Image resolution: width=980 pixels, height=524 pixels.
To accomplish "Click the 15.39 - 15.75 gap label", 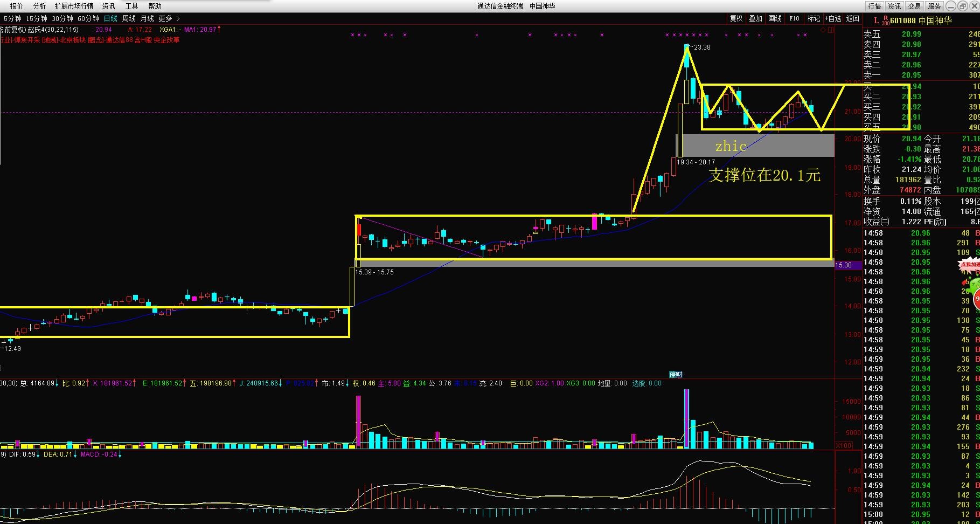I will pyautogui.click(x=374, y=272).
